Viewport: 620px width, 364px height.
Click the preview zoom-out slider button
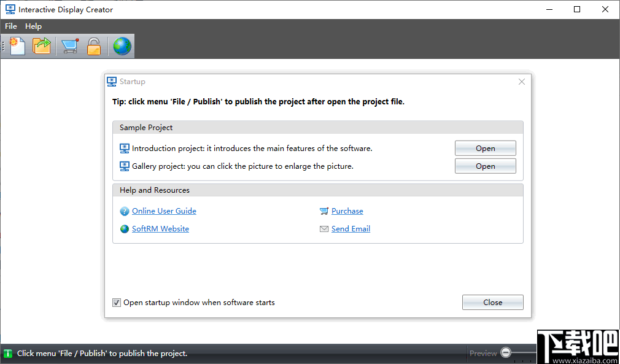coord(506,353)
